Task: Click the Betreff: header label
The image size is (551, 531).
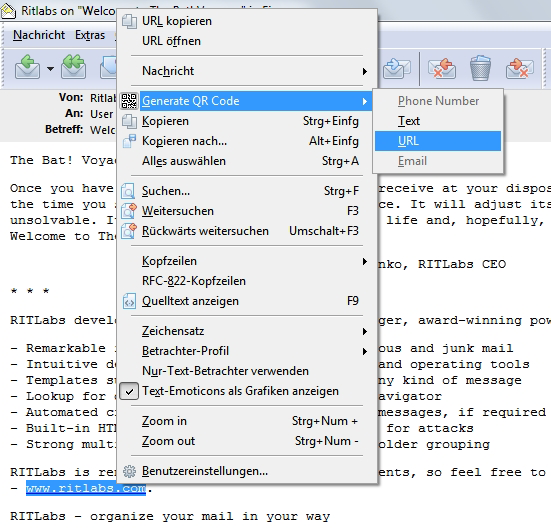Action: [64, 129]
